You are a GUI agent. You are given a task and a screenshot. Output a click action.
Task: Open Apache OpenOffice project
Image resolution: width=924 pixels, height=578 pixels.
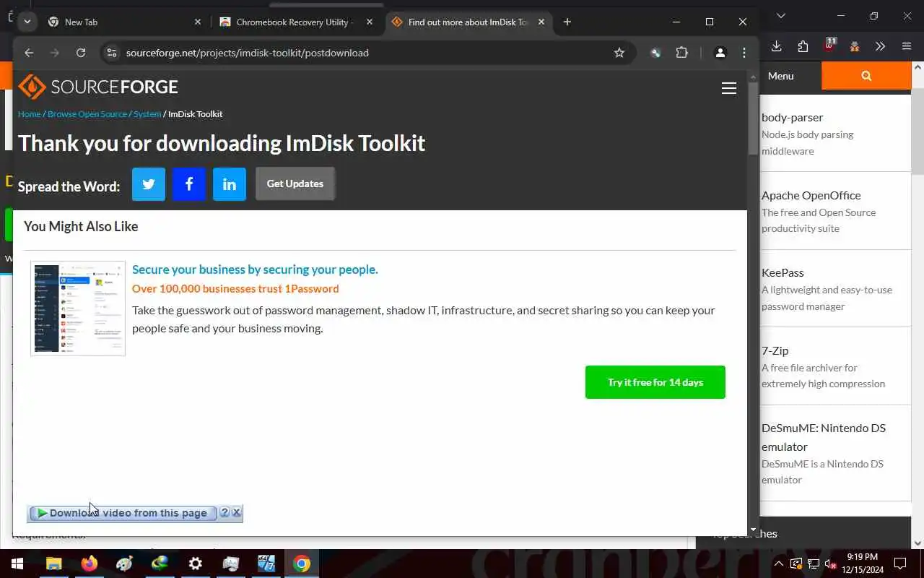coord(811,195)
